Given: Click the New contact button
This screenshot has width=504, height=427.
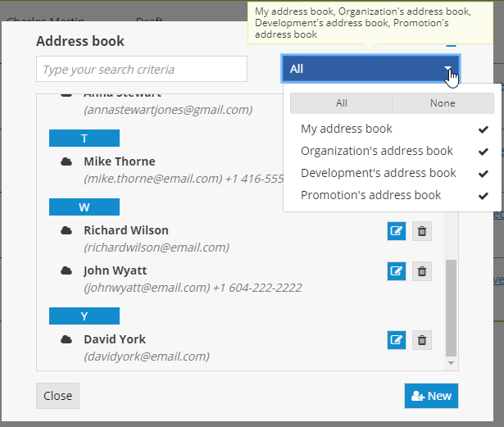Looking at the screenshot, I should coord(431,396).
